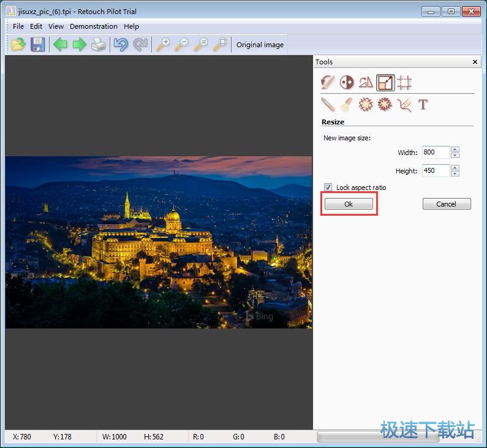Select the finger smudge deformation tool
This screenshot has width=487, height=448.
coord(404,105)
